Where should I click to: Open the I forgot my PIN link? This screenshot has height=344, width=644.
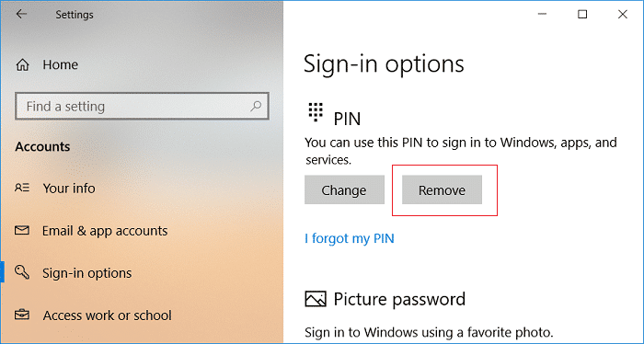(350, 238)
